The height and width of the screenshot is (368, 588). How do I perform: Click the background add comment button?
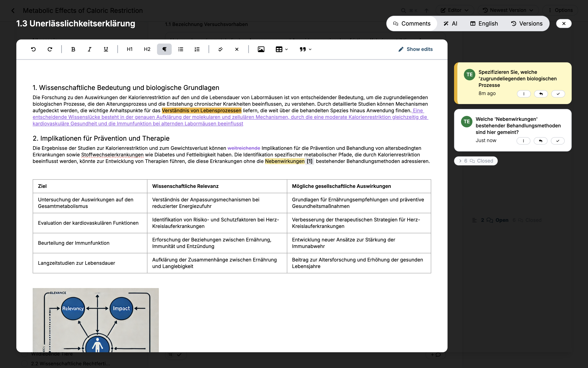click(435, 355)
